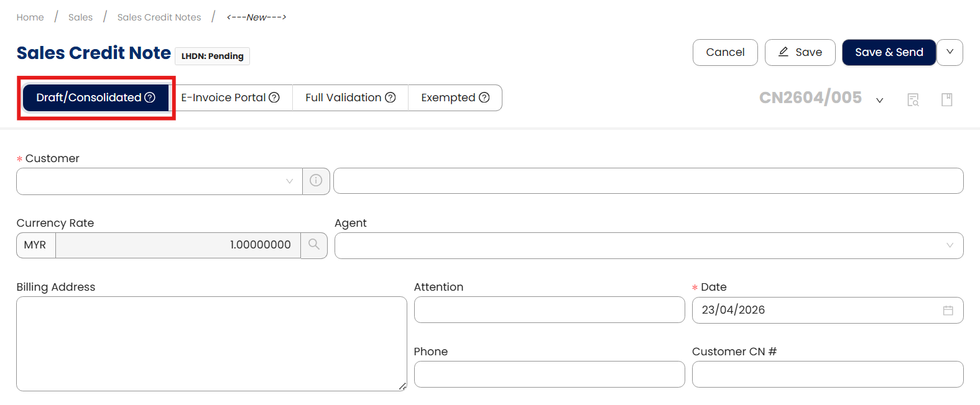Click the help icon beside Full Validation

[x=391, y=98]
